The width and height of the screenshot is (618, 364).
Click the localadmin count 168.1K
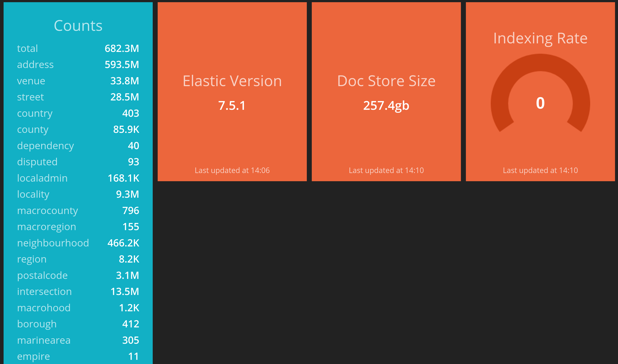[123, 178]
